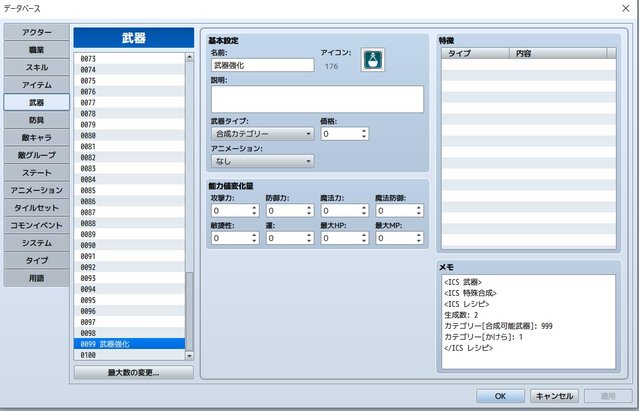Click 最大数の変更 button
This screenshot has height=411, width=639.
[134, 372]
